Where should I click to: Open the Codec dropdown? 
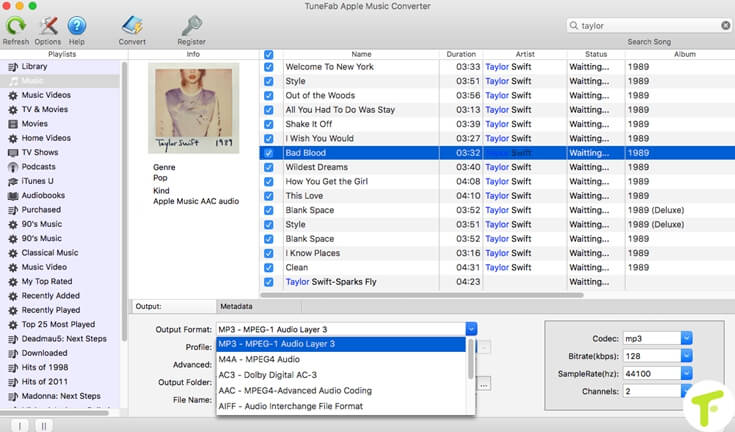pyautogui.click(x=686, y=338)
